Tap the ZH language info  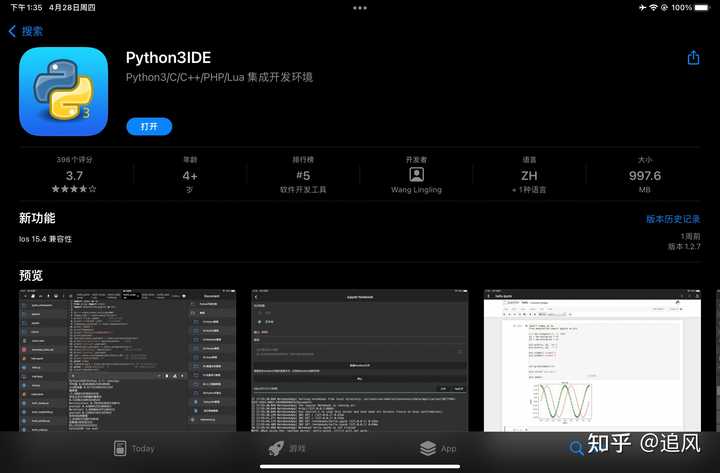(x=529, y=175)
